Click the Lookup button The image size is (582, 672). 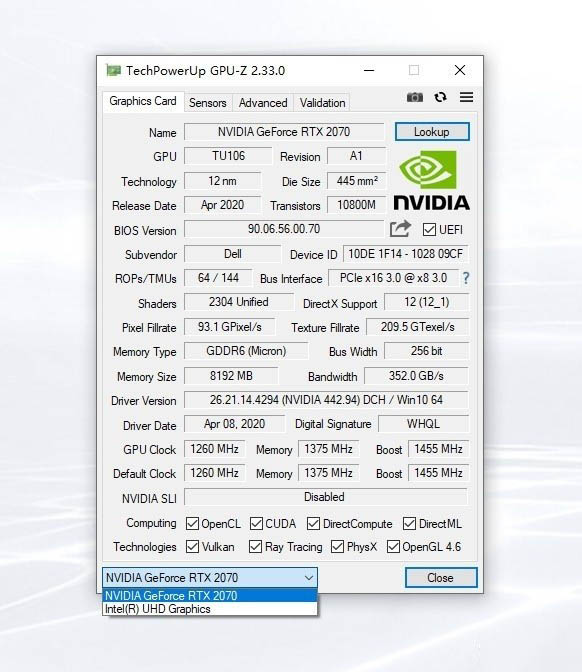(432, 132)
